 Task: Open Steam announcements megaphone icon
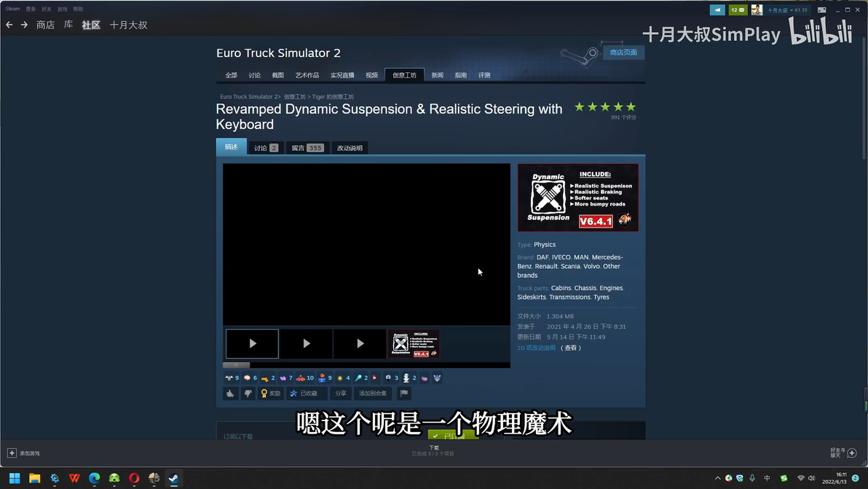click(x=717, y=10)
